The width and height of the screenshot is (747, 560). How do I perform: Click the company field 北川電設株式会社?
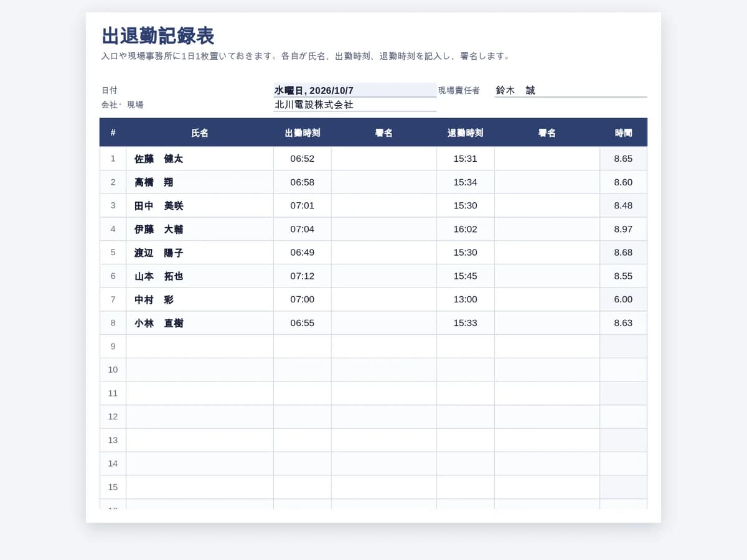(x=355, y=105)
